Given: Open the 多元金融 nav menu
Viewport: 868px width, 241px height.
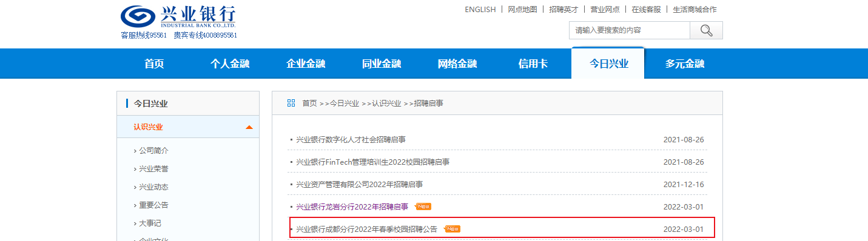Looking at the screenshot, I should click(x=685, y=64).
